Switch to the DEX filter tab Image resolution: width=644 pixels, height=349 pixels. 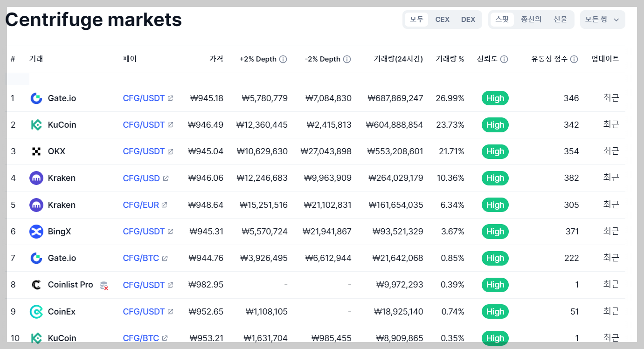[468, 20]
